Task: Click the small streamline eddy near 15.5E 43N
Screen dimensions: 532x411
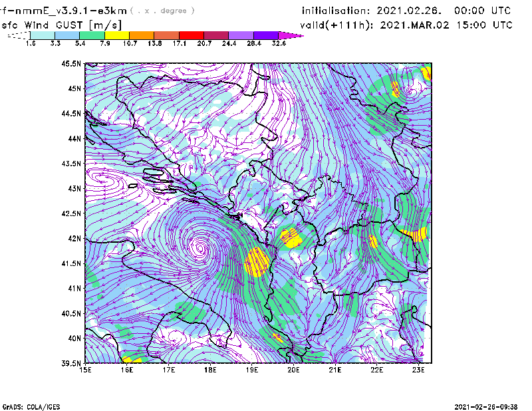Action: [102, 178]
